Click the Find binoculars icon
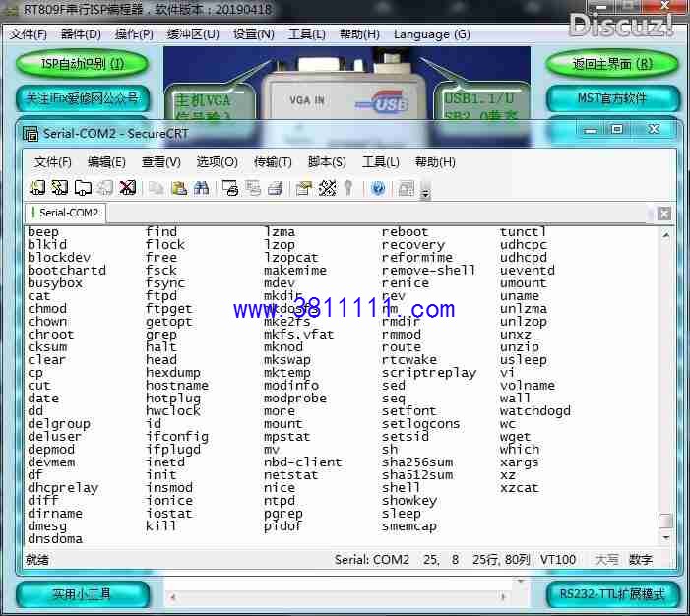 point(202,188)
